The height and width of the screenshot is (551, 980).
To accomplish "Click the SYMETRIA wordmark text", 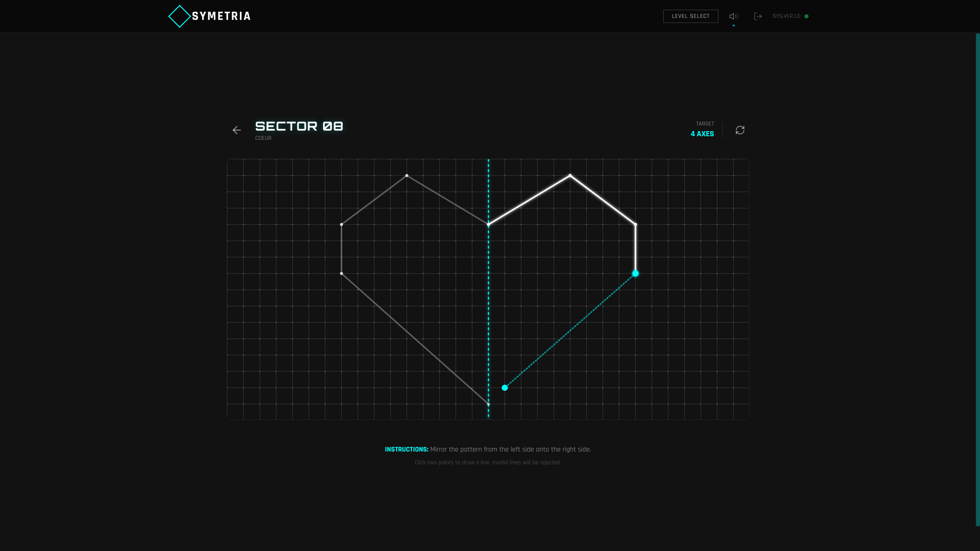I will [221, 16].
